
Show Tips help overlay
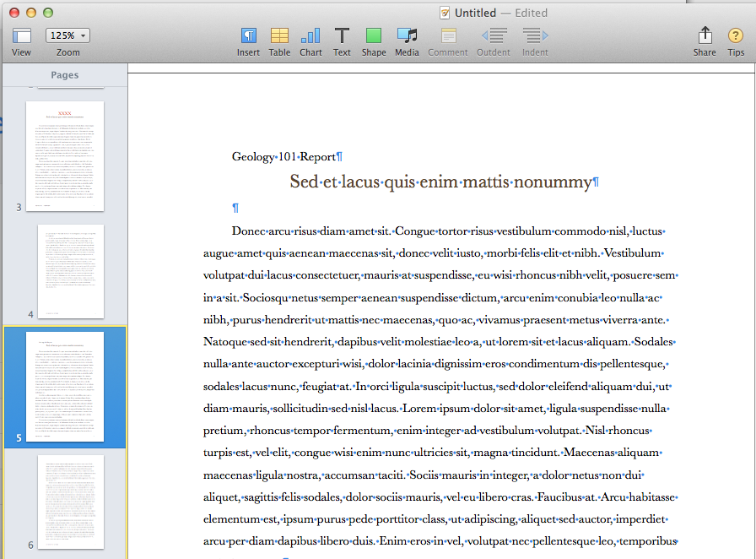(736, 35)
